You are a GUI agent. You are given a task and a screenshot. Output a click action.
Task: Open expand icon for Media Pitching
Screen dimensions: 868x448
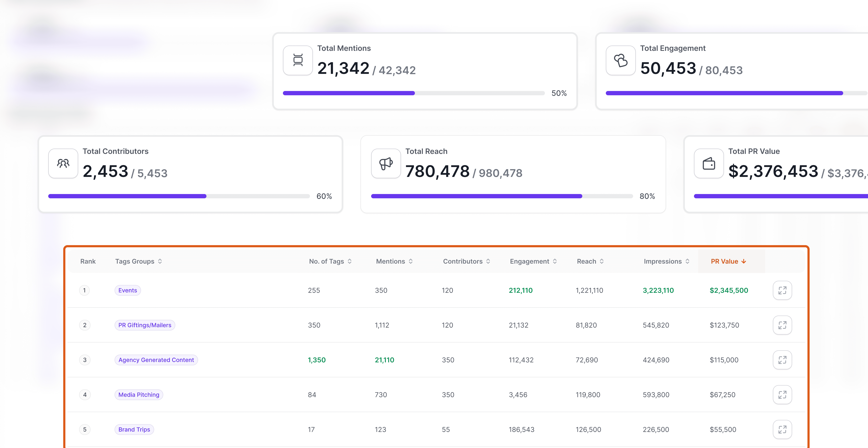782,394
